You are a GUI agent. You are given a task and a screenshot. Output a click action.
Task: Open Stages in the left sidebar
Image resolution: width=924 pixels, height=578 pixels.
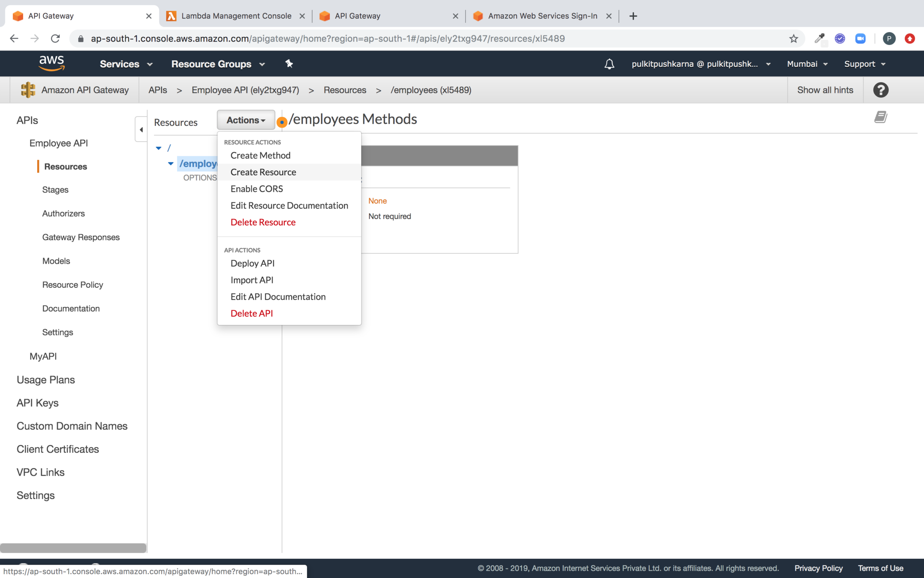click(x=55, y=190)
